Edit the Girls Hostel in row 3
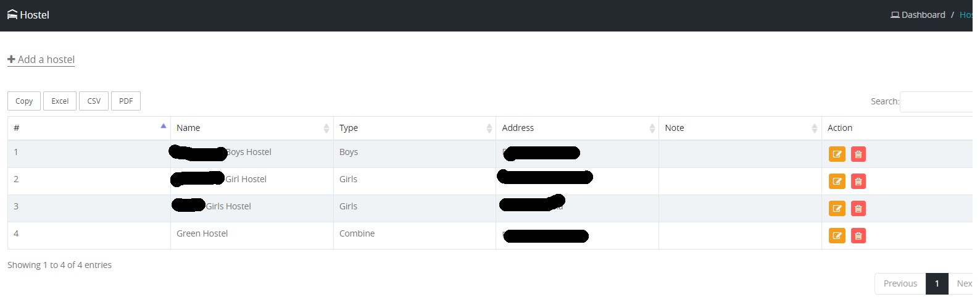This screenshot has width=980, height=302. pyautogui.click(x=837, y=209)
